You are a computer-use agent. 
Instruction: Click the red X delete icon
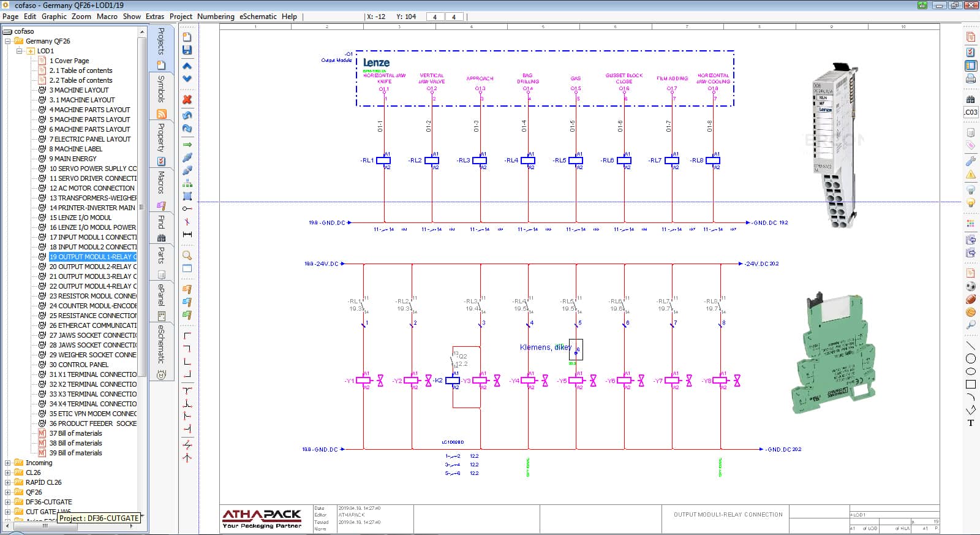click(x=187, y=99)
